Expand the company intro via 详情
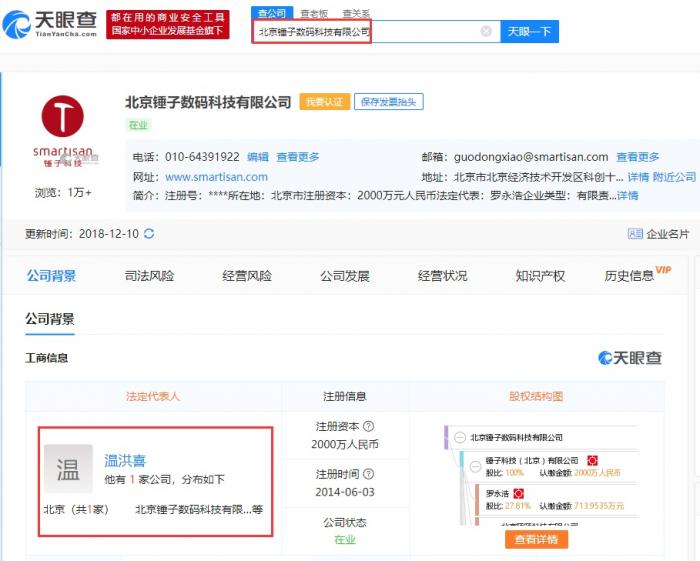The height and width of the screenshot is (561, 700). point(627,195)
